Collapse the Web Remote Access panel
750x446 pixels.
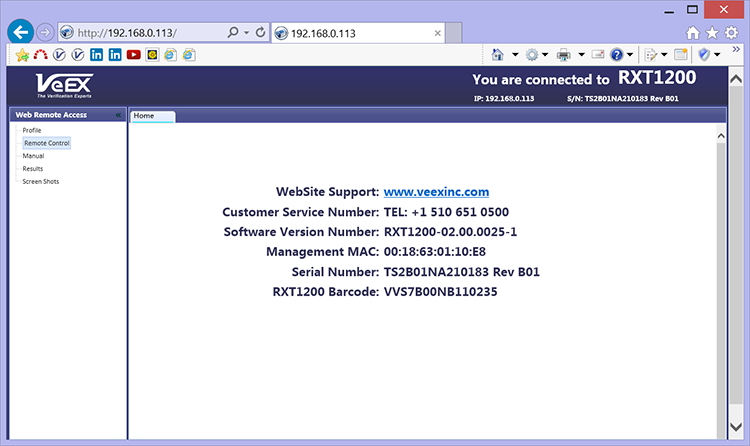pos(118,115)
